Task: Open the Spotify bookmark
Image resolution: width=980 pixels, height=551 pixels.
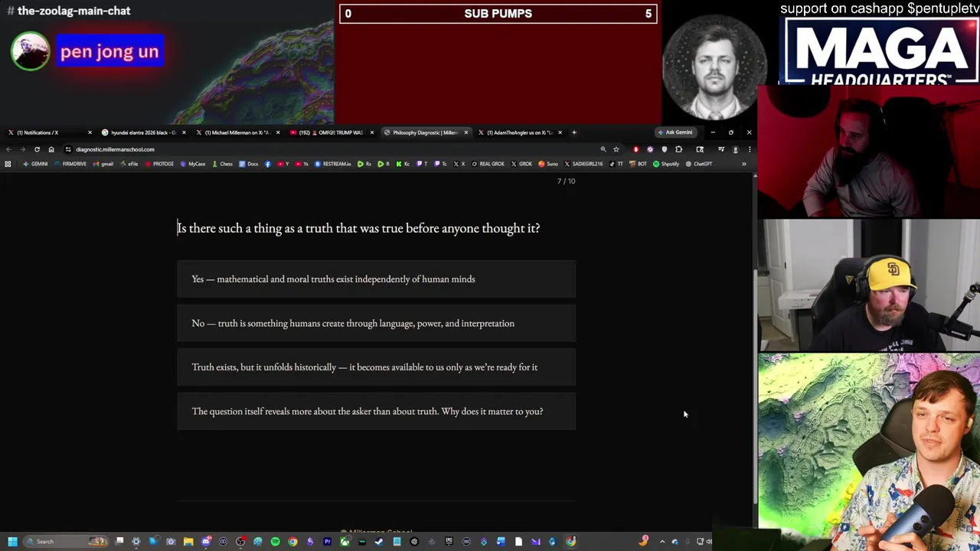Action: coord(666,164)
